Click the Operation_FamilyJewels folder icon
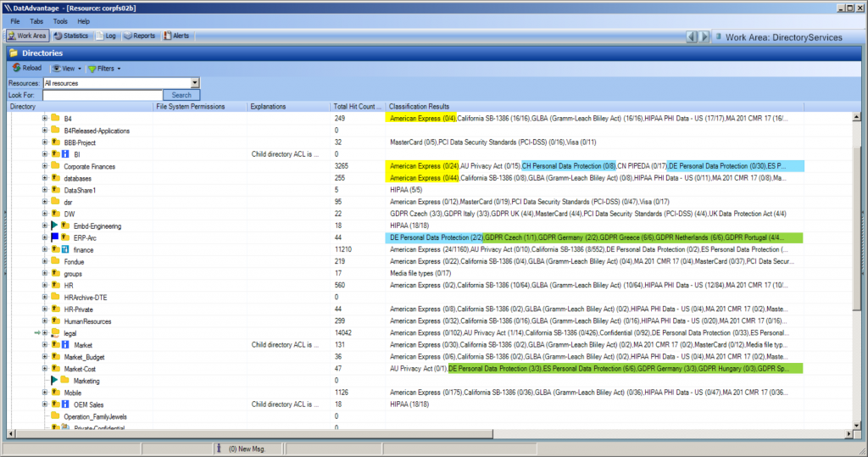The image size is (868, 457). pyautogui.click(x=55, y=416)
